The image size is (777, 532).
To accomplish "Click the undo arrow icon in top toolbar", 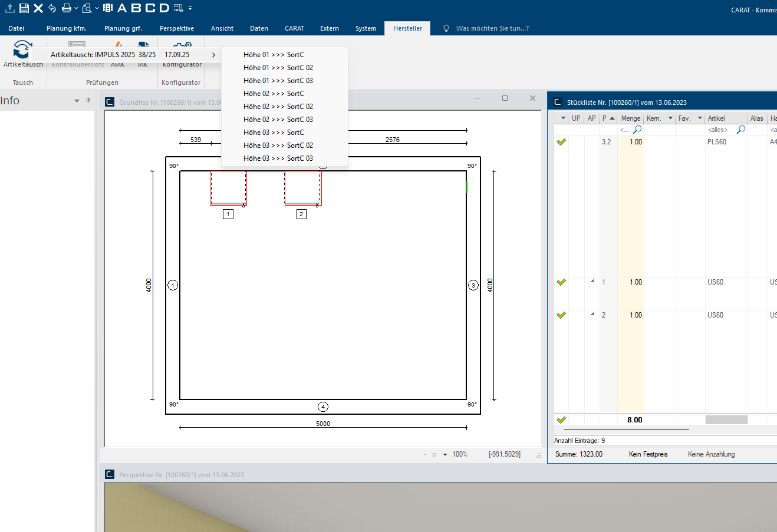I will coord(52,8).
